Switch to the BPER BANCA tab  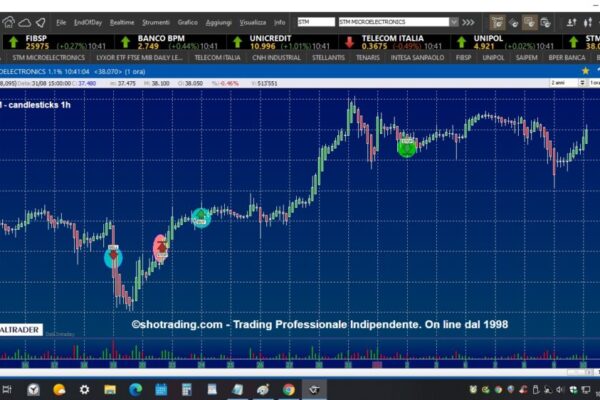567,57
